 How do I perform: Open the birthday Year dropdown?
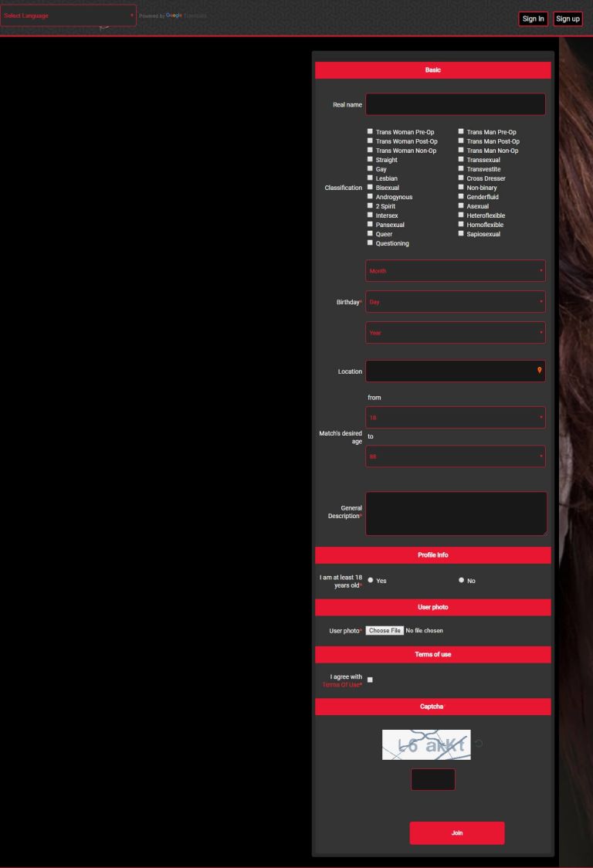pyautogui.click(x=455, y=333)
